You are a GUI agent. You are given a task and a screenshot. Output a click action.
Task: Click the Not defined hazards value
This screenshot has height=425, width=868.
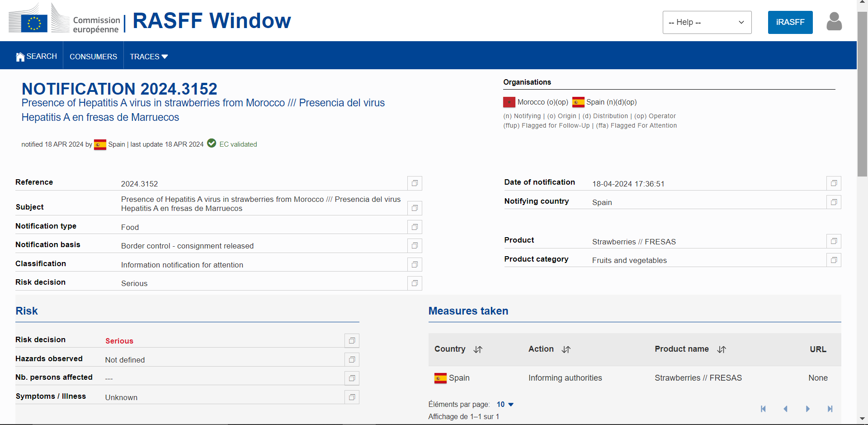click(x=125, y=360)
